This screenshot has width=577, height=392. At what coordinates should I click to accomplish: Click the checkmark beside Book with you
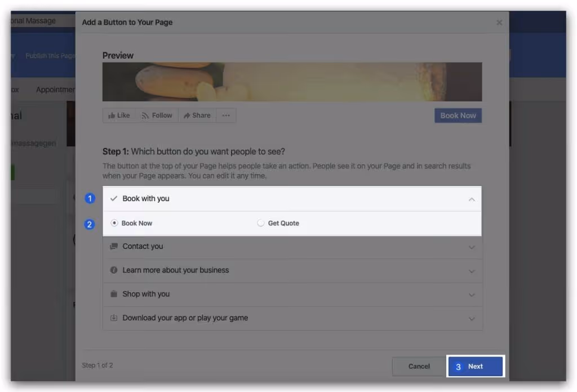(114, 199)
